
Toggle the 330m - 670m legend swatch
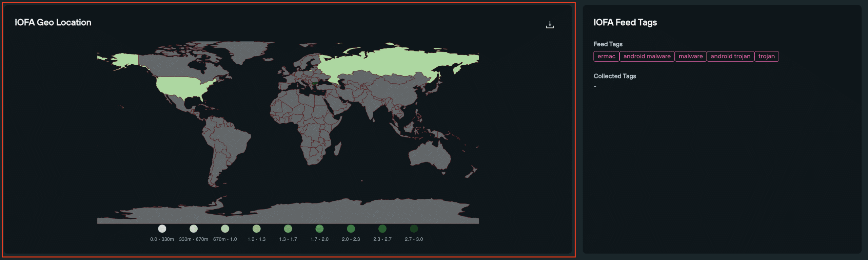point(194,229)
